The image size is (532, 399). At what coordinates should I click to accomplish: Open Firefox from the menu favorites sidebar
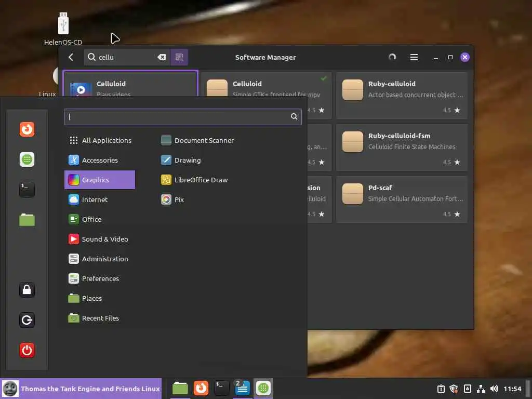tap(27, 129)
